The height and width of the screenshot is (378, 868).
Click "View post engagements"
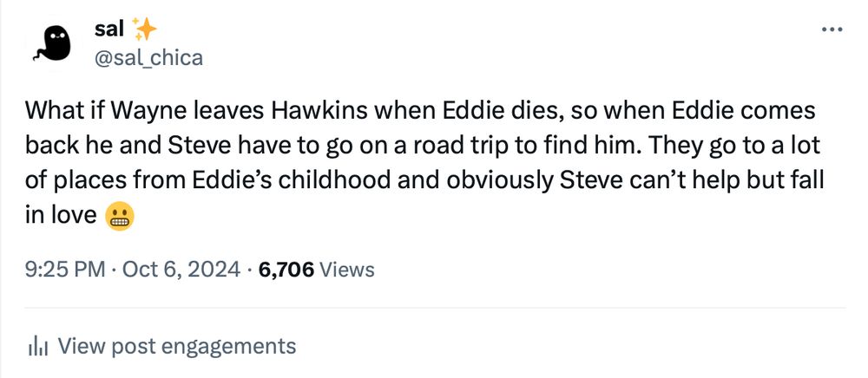[x=176, y=347]
